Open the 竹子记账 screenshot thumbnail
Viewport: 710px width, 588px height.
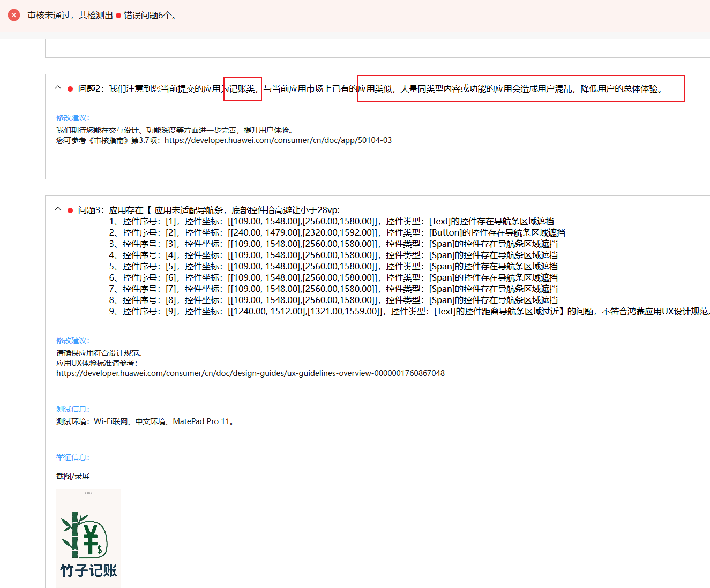(88, 539)
